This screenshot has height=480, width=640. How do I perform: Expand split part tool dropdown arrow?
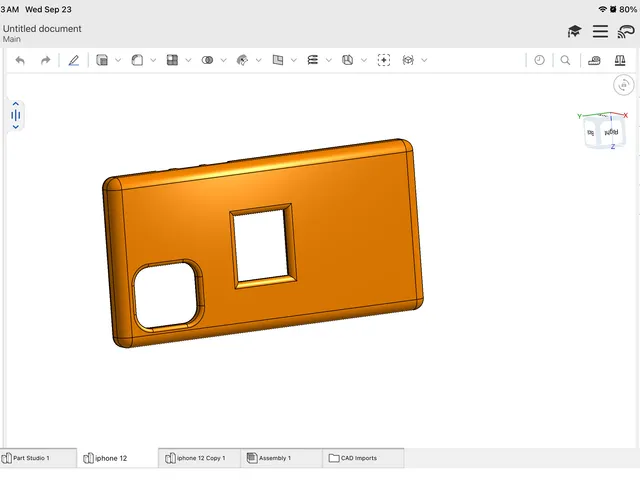click(364, 60)
